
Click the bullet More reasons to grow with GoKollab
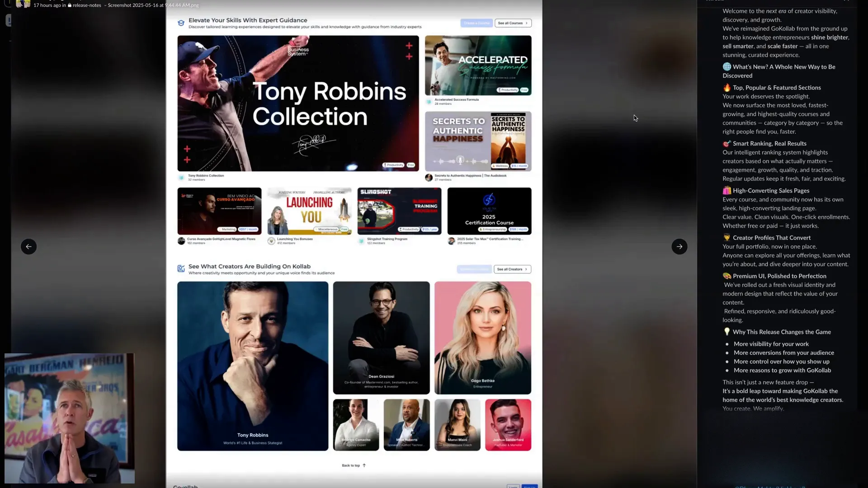coord(782,371)
